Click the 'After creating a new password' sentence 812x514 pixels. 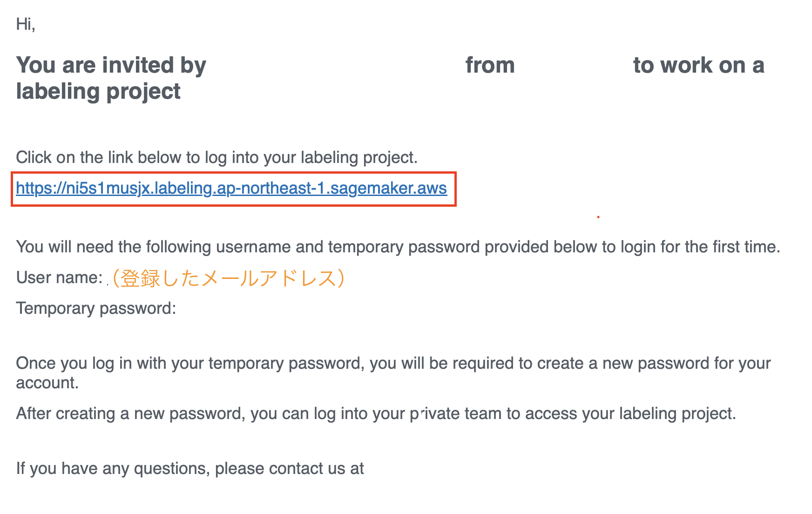(376, 414)
